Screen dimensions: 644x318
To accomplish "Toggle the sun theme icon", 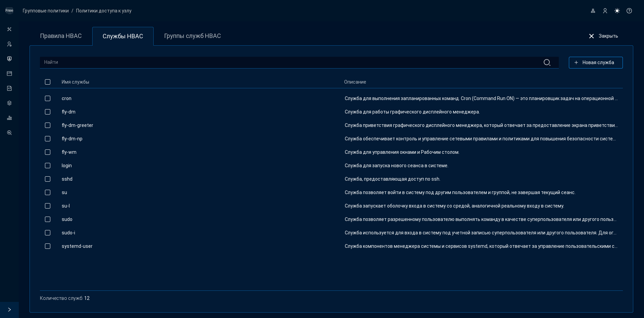I will pyautogui.click(x=617, y=11).
